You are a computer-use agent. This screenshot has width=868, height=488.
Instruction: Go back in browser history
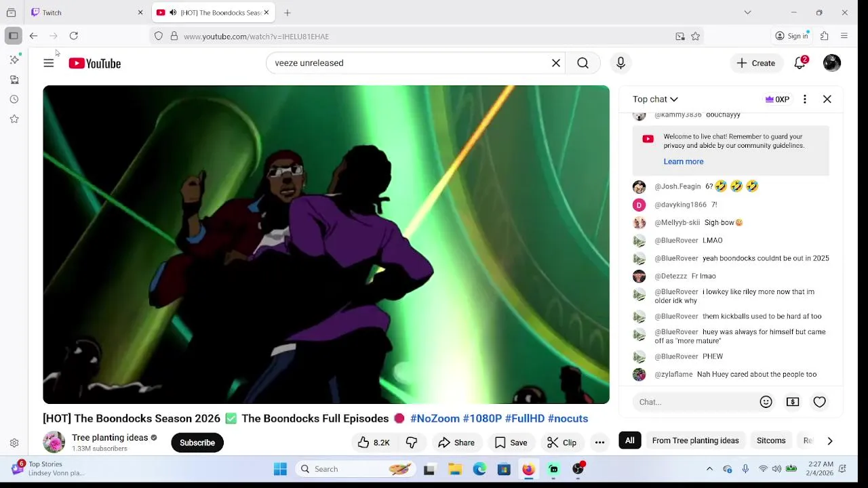(33, 36)
